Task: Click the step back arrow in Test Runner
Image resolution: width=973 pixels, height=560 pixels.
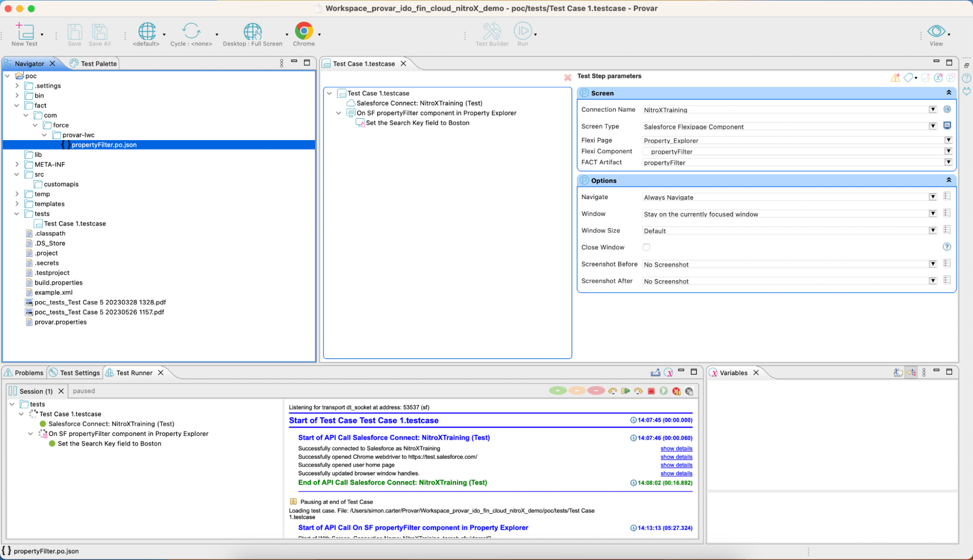Action: click(x=613, y=391)
